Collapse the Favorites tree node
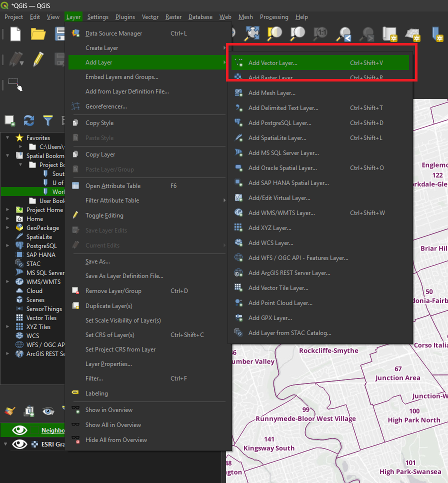The width and height of the screenshot is (448, 483). click(x=7, y=137)
